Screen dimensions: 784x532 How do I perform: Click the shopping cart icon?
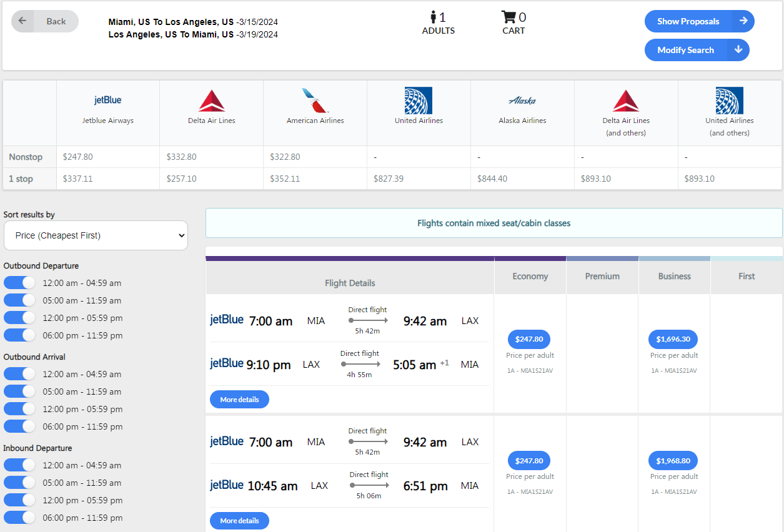(509, 17)
